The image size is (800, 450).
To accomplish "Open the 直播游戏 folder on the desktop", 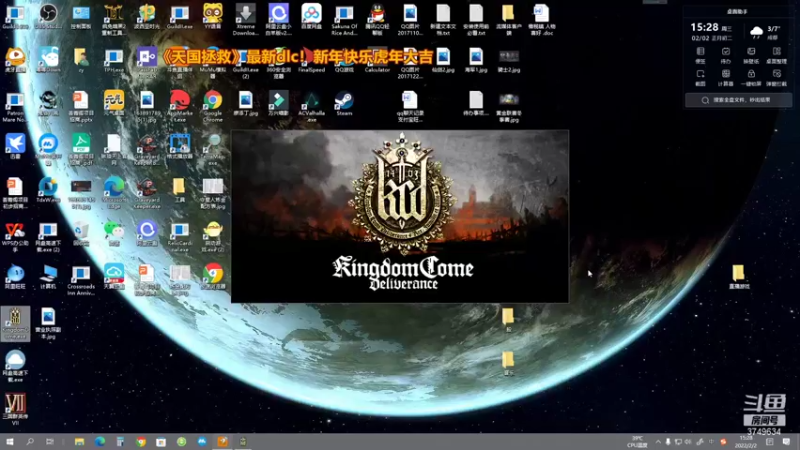I will [738, 278].
